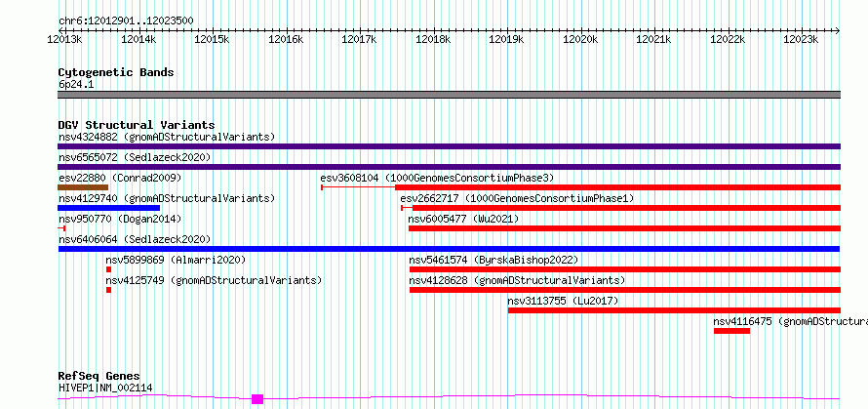Select the small red nsv5899869 variant square

(x=108, y=269)
